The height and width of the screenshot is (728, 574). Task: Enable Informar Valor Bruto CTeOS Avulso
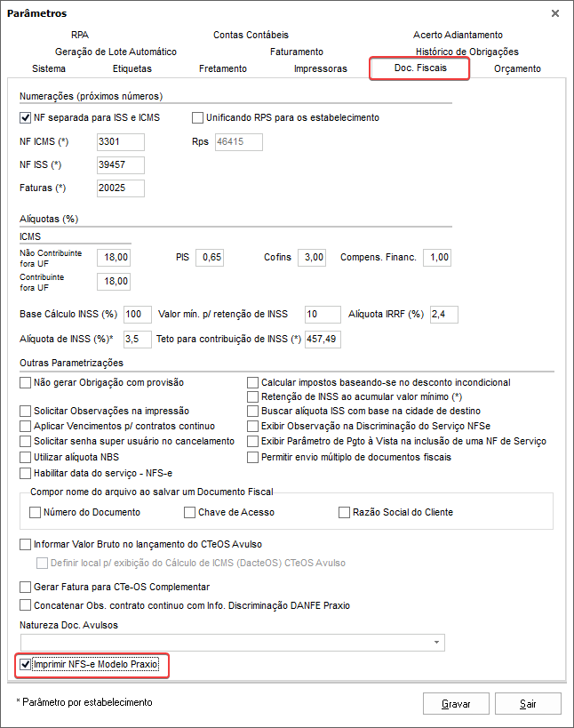[x=25, y=545]
